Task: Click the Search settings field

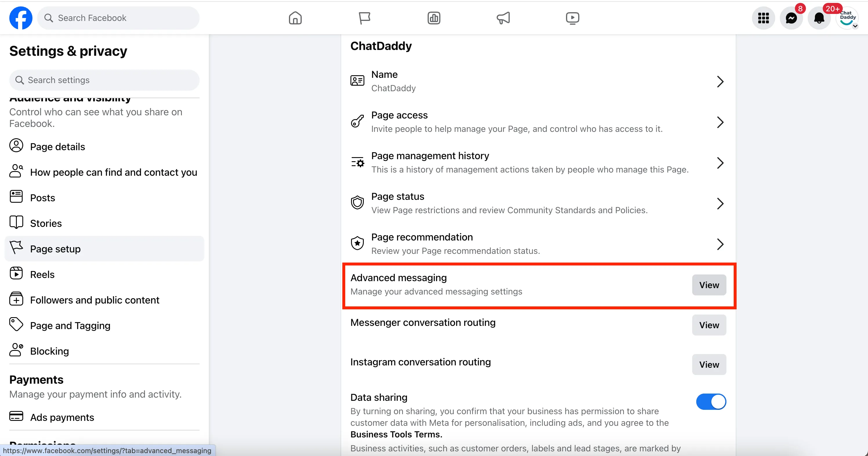Action: [104, 80]
